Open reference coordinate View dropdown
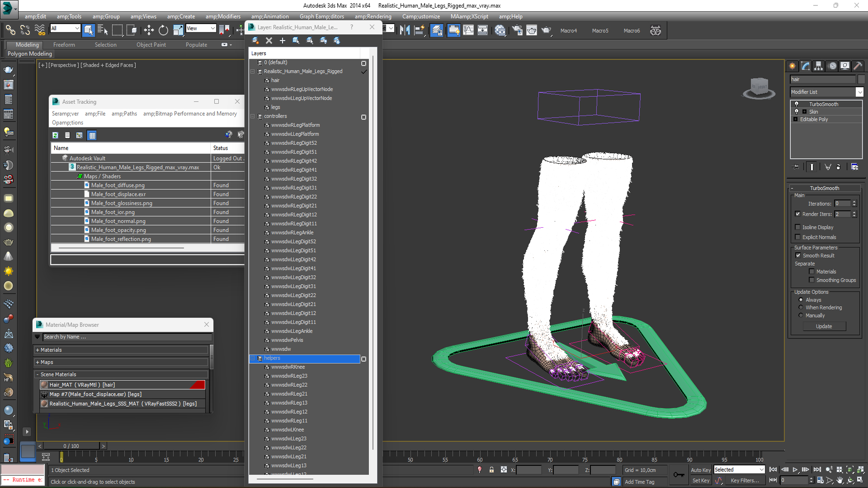 click(212, 28)
